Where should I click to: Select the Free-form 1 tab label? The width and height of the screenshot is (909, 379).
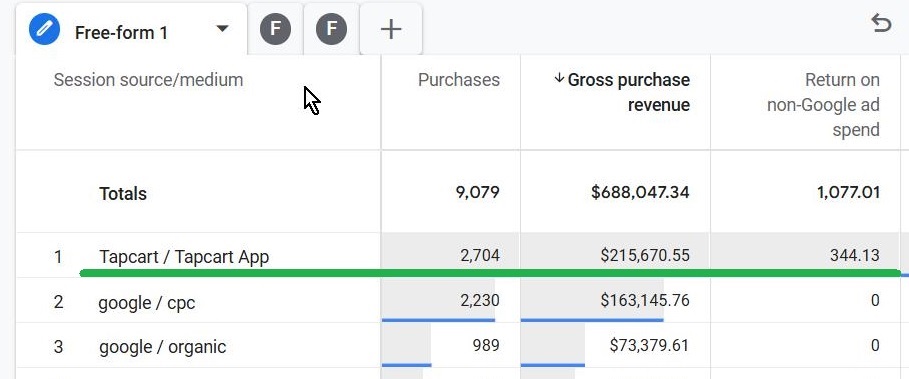[121, 33]
